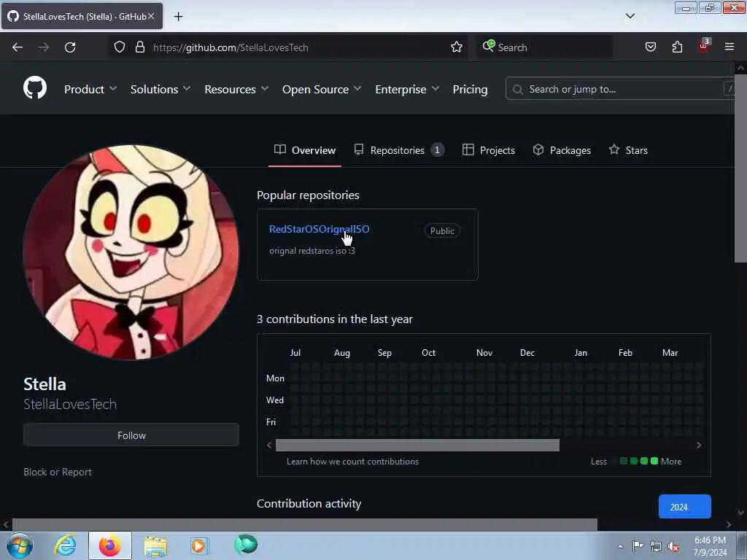Click the page vertical scrollbar thumb
The image size is (747, 560).
tap(740, 168)
